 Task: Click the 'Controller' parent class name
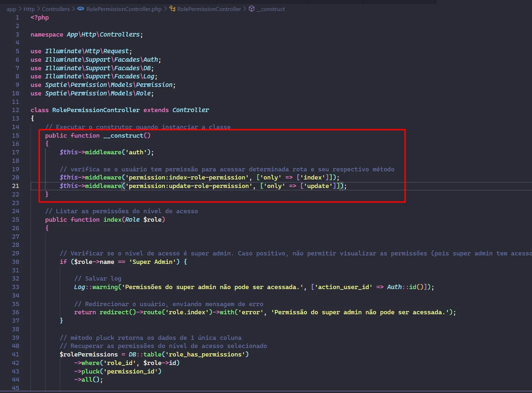pos(191,110)
